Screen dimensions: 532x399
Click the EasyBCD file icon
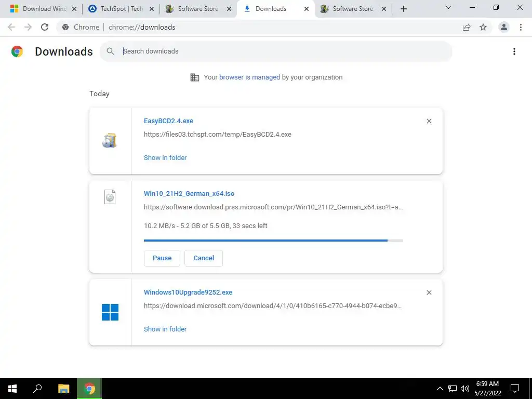(110, 140)
